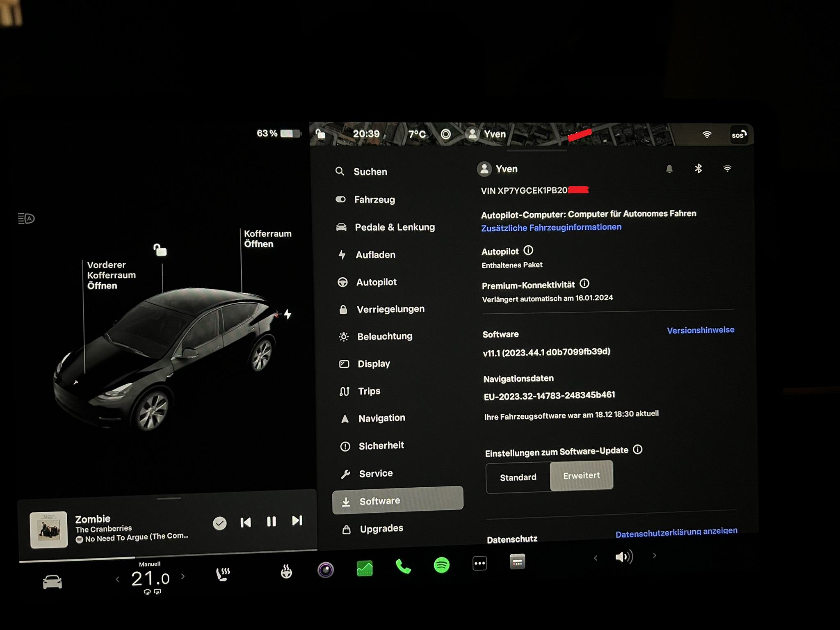Open Bluetooth settings icon
840x630 pixels.
[x=698, y=168]
